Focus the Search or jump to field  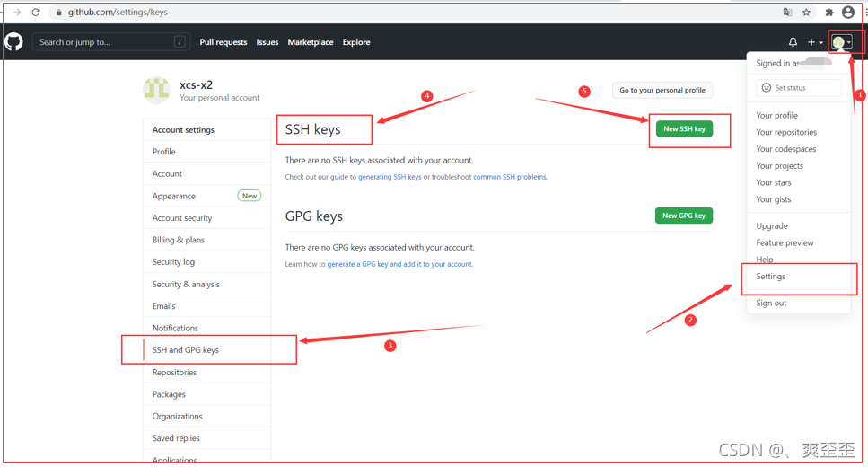pyautogui.click(x=110, y=42)
